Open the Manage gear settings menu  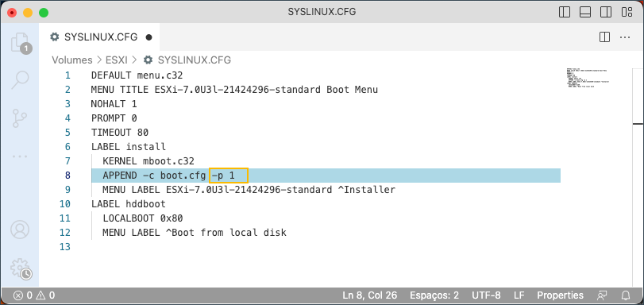[20, 268]
